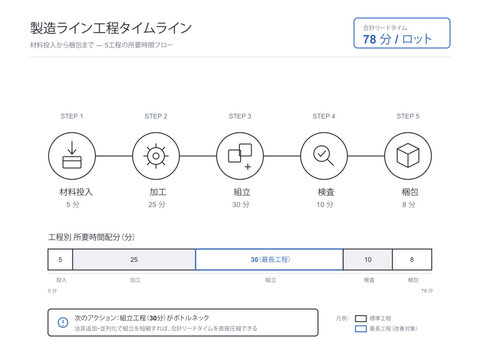480x360 pixels.
Task: Click the 5 分 duration text
Action: click(73, 204)
